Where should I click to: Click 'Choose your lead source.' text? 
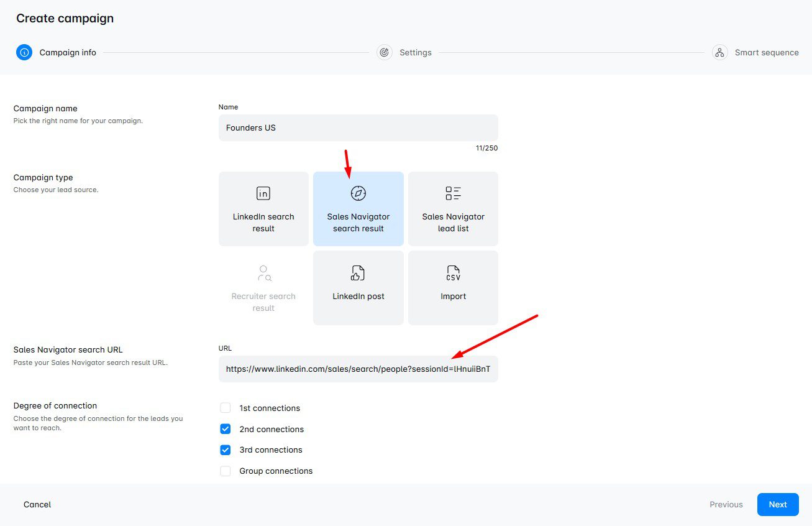[56, 190]
